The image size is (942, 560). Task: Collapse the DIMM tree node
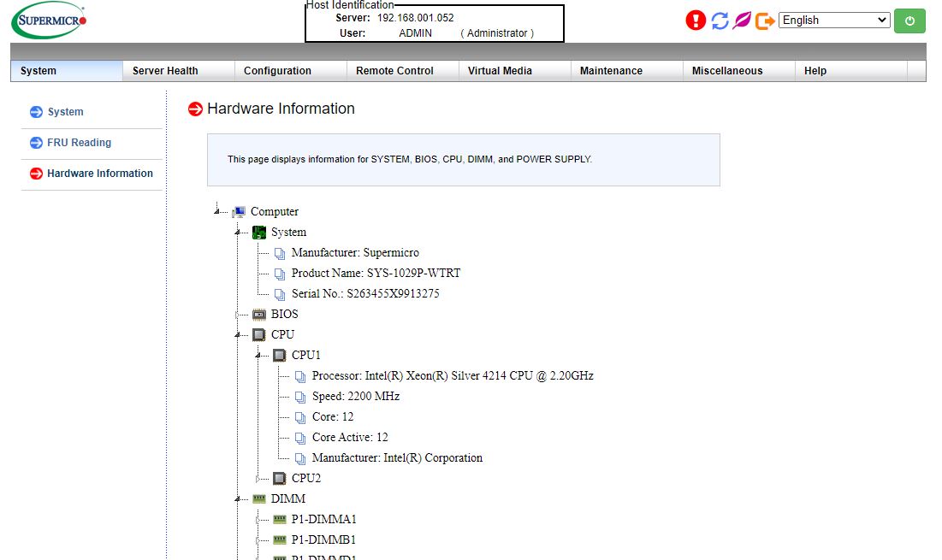(x=237, y=498)
